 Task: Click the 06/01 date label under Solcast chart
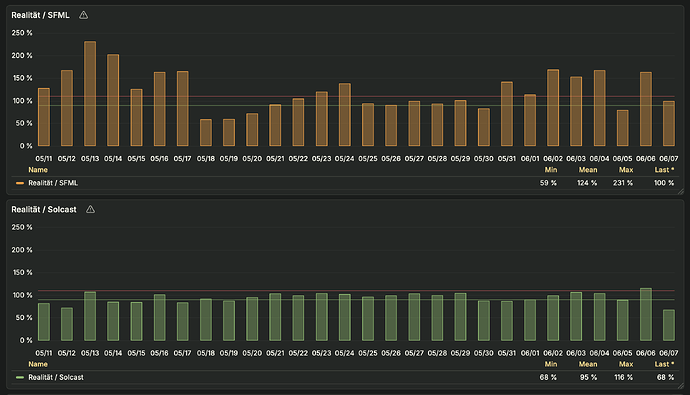click(530, 353)
